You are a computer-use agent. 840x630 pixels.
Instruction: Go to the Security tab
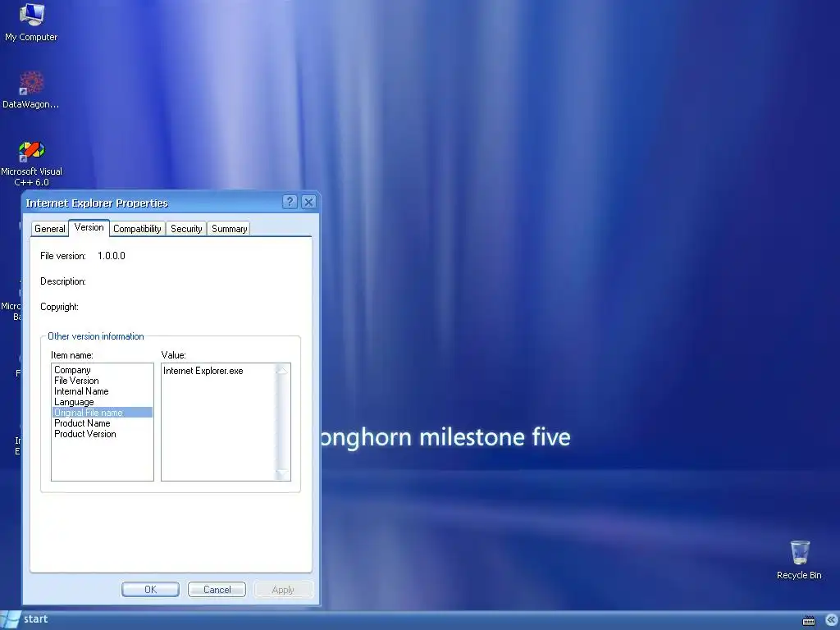point(186,229)
